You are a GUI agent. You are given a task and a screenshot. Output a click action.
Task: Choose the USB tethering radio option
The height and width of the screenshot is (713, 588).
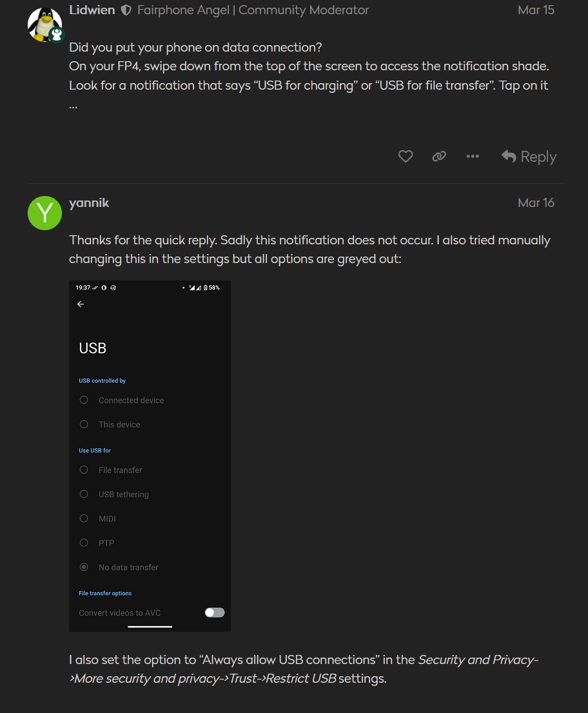(84, 494)
